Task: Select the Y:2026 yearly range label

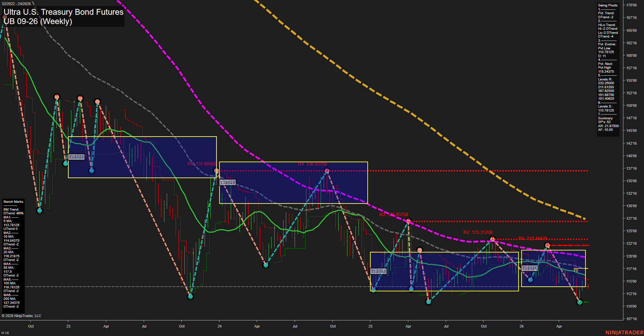Action: pos(530,268)
